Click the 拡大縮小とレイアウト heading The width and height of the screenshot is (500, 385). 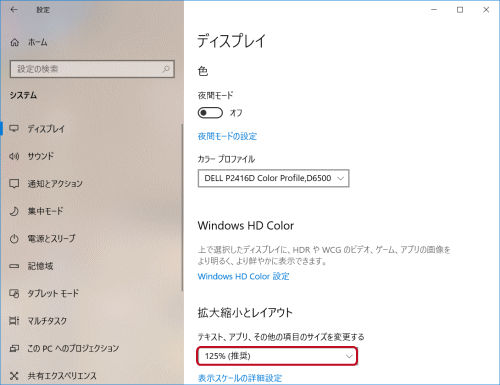pos(245,313)
